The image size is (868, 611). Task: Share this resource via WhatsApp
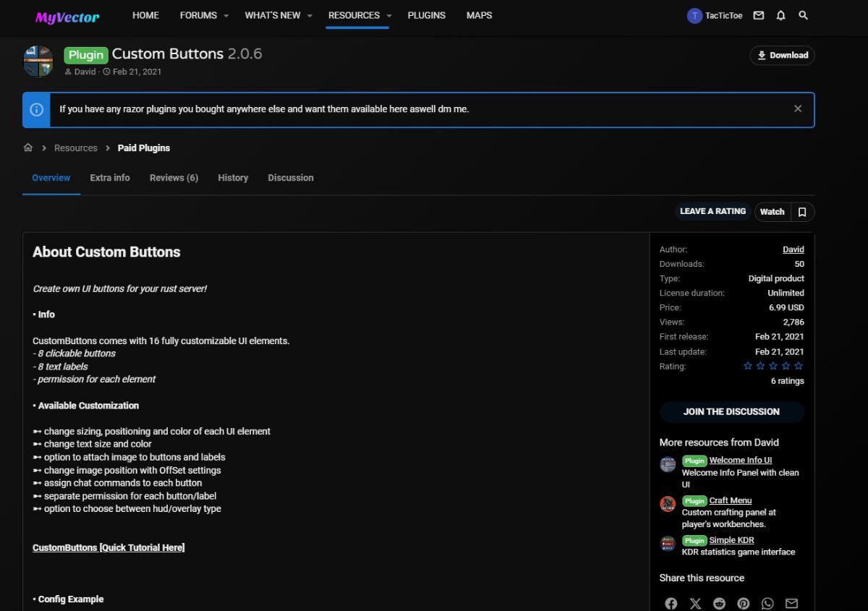[x=767, y=603]
